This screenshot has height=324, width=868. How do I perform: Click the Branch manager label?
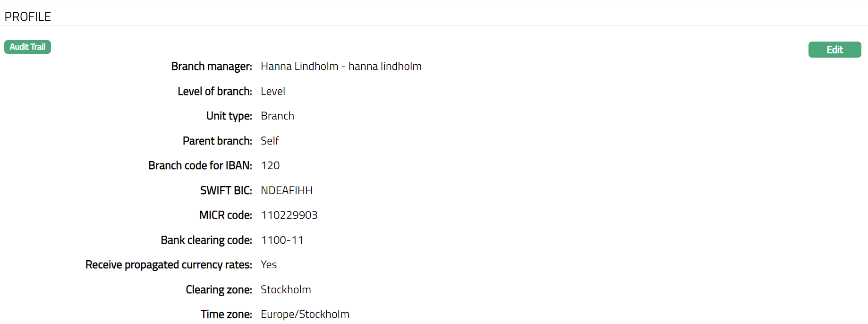coord(211,67)
